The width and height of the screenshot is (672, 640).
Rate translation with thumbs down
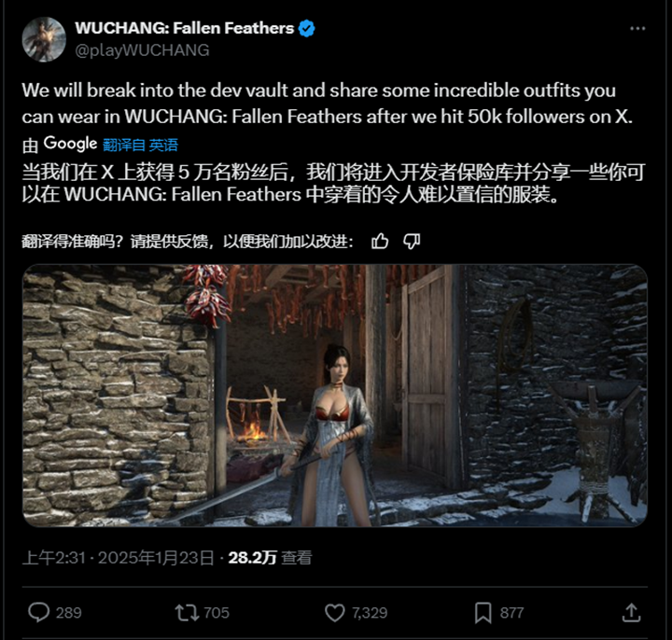412,242
